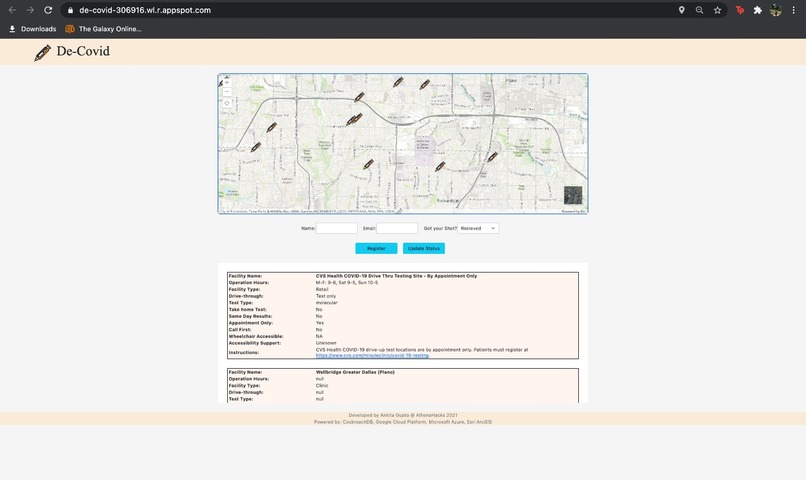Select the overlapping pair of syringe markers
Viewport: 806px width, 480px height.
click(x=354, y=119)
